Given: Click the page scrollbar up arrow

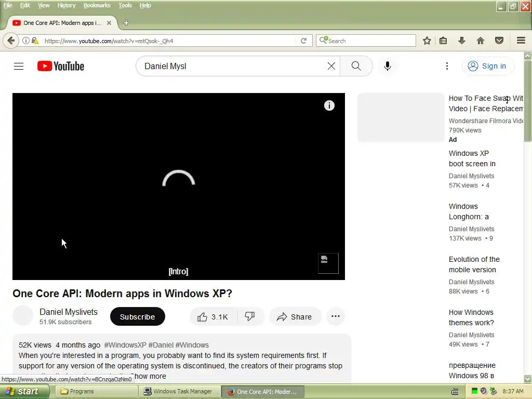Looking at the screenshot, I should [528, 56].
